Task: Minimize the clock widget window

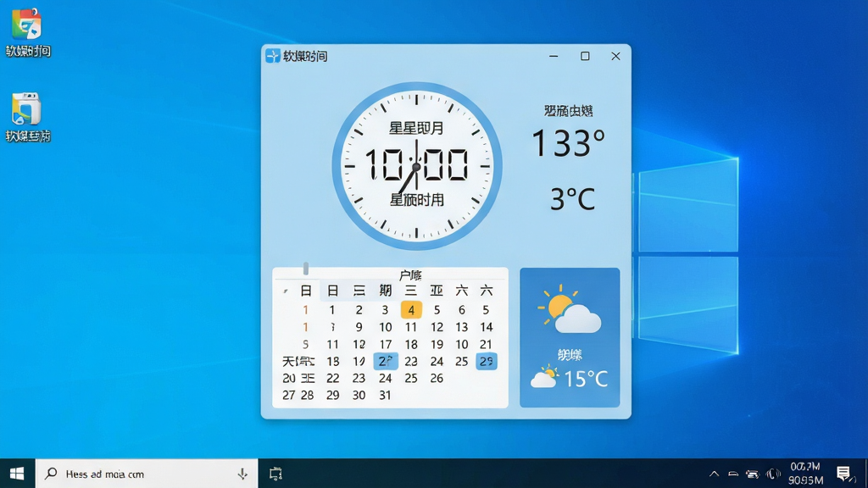Action: pos(554,56)
